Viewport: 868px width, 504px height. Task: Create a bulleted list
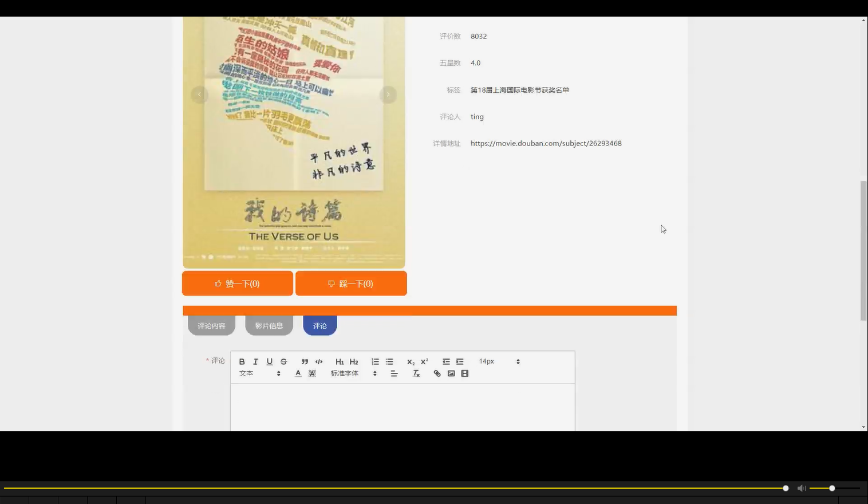coord(389,361)
